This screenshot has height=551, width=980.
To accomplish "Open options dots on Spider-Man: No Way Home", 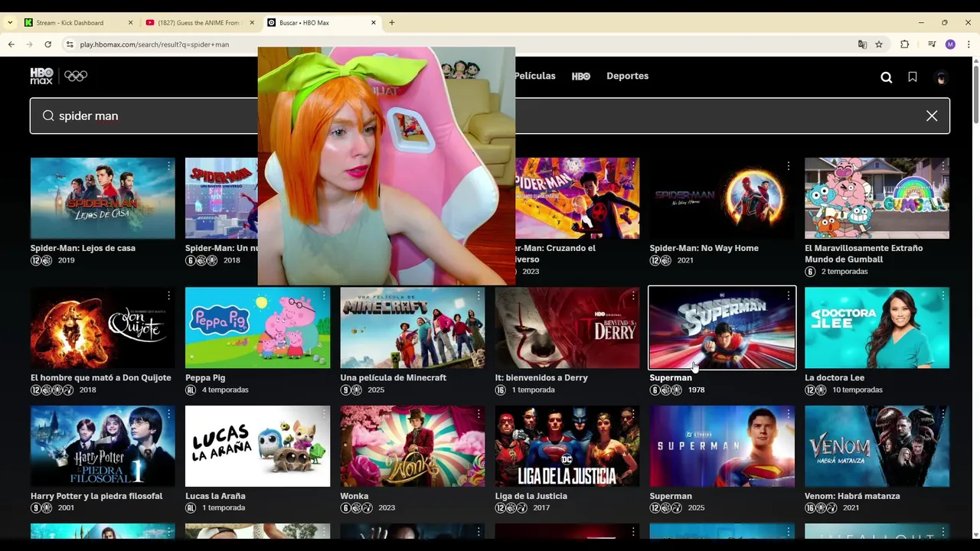I will click(x=789, y=166).
